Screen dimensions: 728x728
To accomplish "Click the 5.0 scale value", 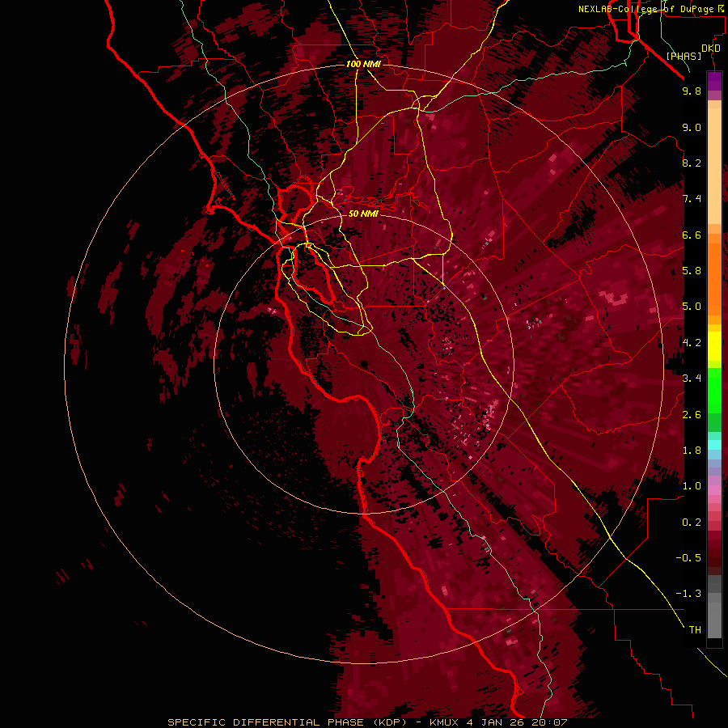I will [692, 307].
